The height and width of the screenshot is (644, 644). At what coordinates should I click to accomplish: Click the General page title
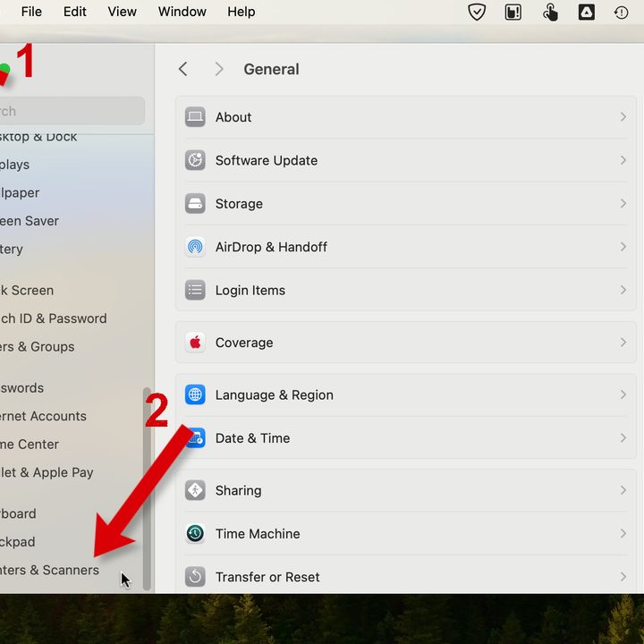pos(272,69)
